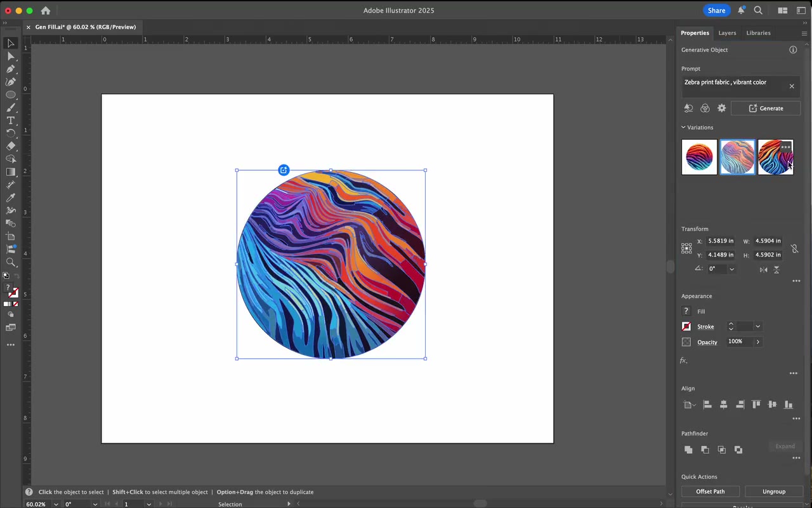Collapse the Variations section
This screenshot has width=812, height=508.
point(684,127)
